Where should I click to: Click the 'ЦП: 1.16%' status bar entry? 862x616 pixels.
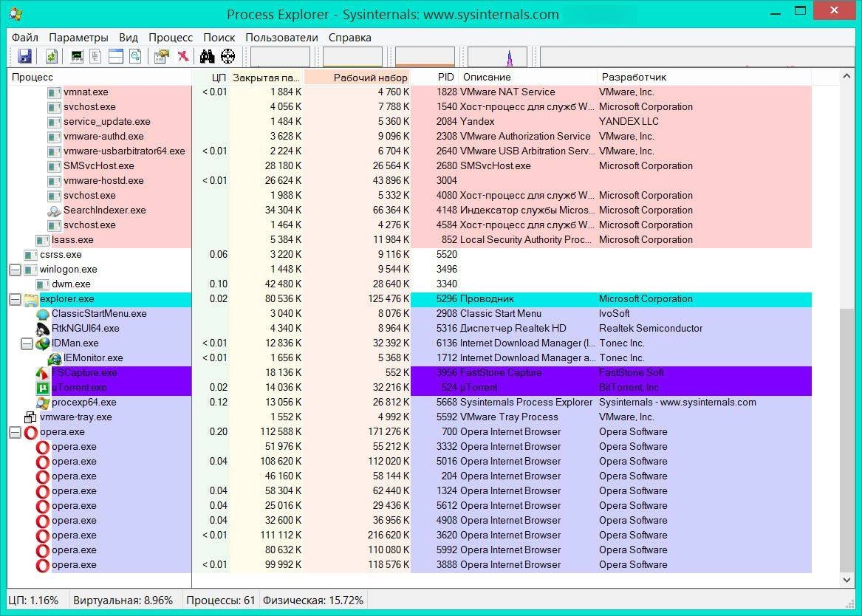pyautogui.click(x=33, y=600)
